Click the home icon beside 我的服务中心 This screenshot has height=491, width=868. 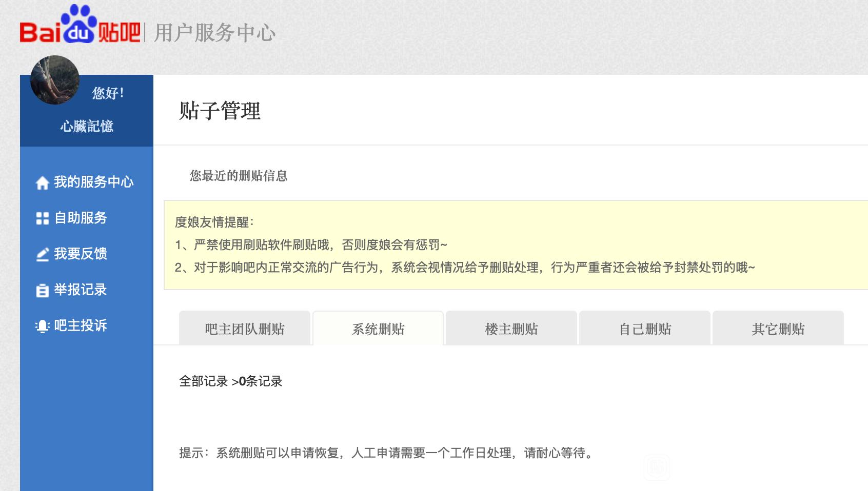pyautogui.click(x=42, y=182)
